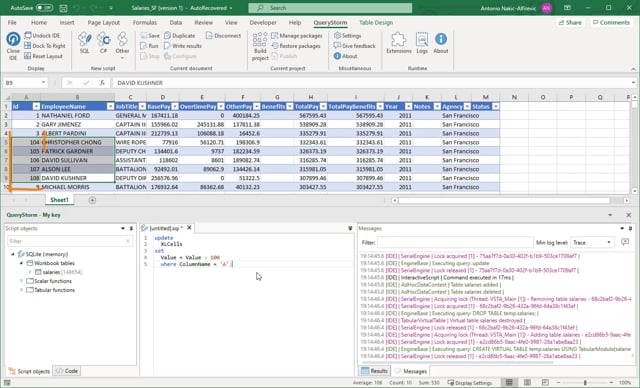Click the Script objects Filter field
The height and width of the screenshot is (388, 640).
[69, 241]
